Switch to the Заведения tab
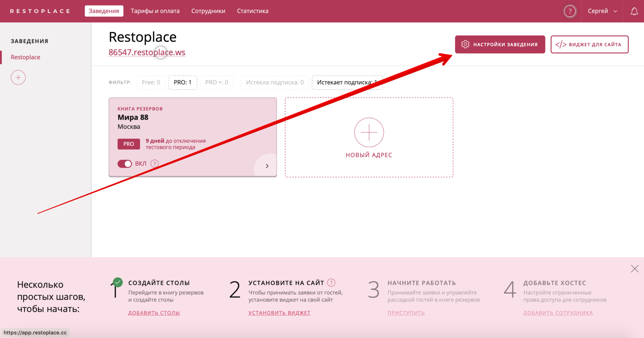Image resolution: width=644 pixels, height=338 pixels. pos(104,11)
